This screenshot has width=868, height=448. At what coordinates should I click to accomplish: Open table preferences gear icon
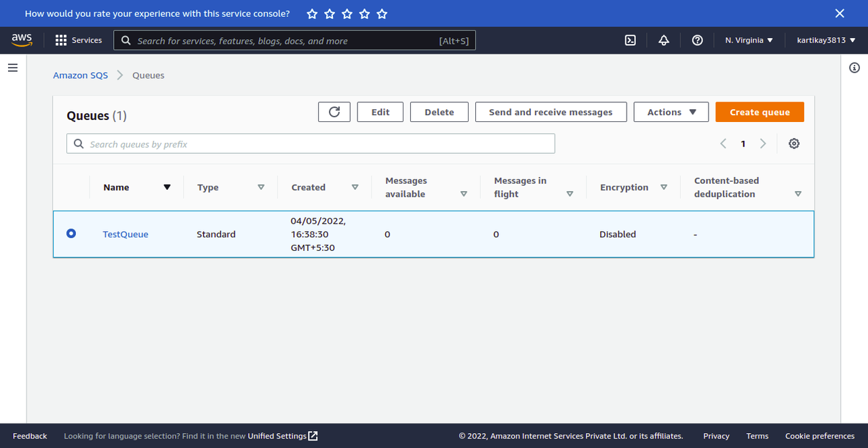point(794,144)
